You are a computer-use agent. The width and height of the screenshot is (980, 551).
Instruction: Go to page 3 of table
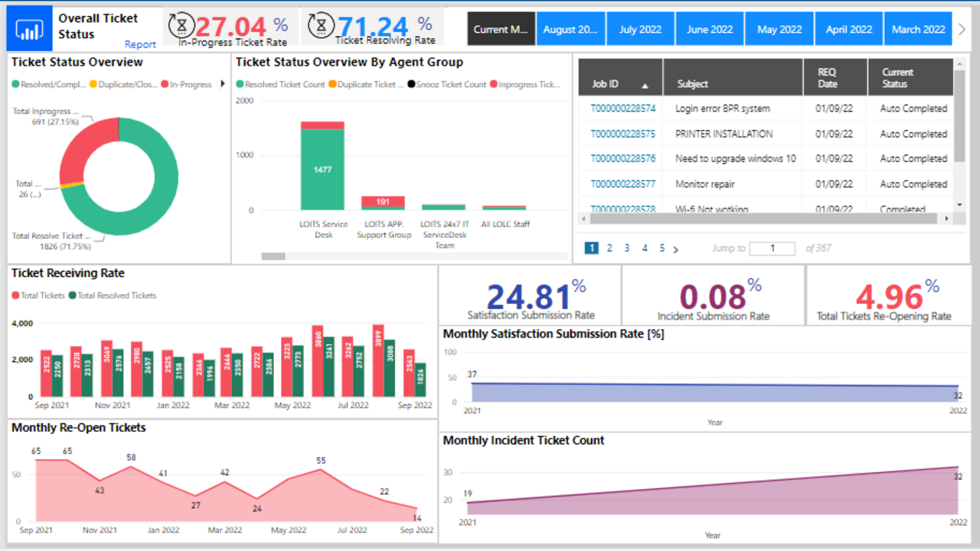point(627,248)
